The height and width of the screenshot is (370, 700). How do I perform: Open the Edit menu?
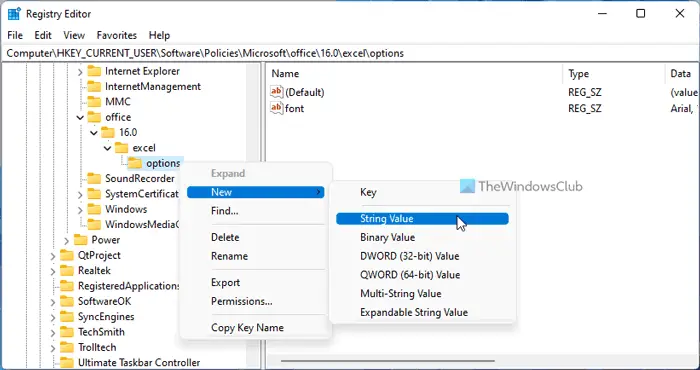tap(43, 35)
